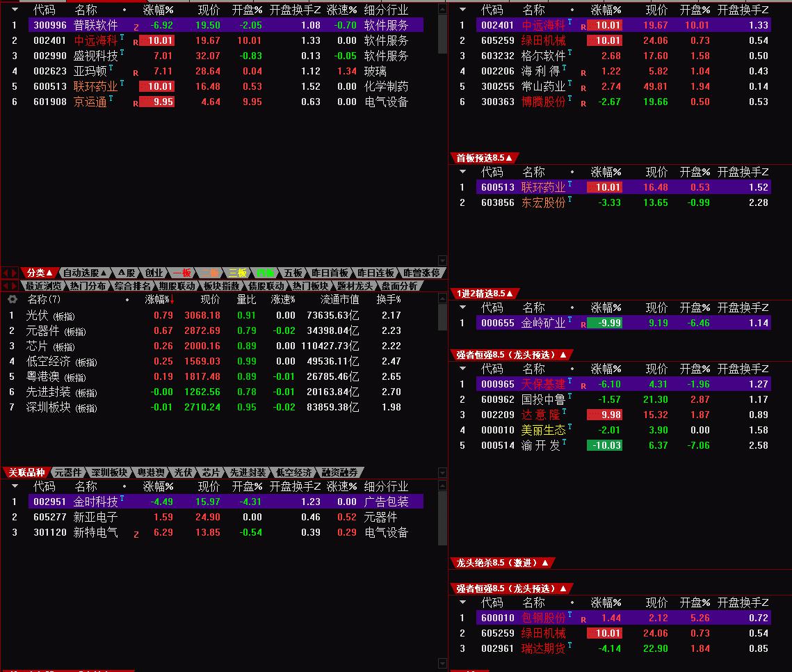Click scroll-down arrow of top-left stock list
This screenshot has width=792, height=672.
[x=442, y=260]
